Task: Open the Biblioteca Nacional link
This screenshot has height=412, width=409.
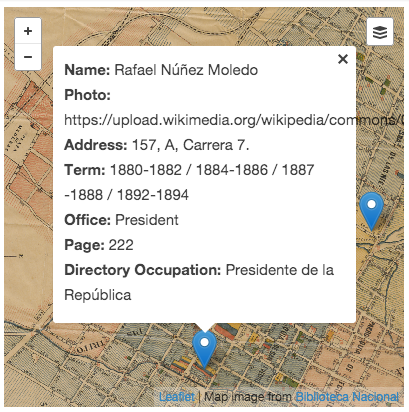Action: (x=347, y=397)
